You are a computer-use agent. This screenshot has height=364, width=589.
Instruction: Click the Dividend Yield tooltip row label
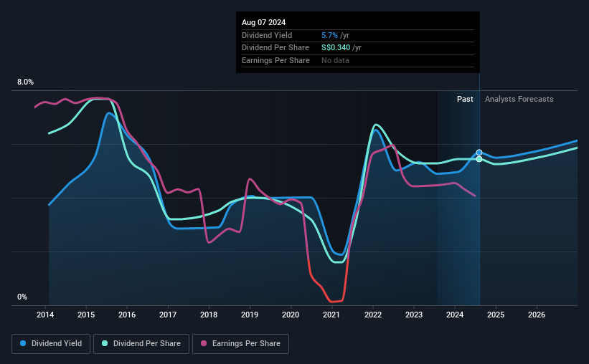(267, 35)
